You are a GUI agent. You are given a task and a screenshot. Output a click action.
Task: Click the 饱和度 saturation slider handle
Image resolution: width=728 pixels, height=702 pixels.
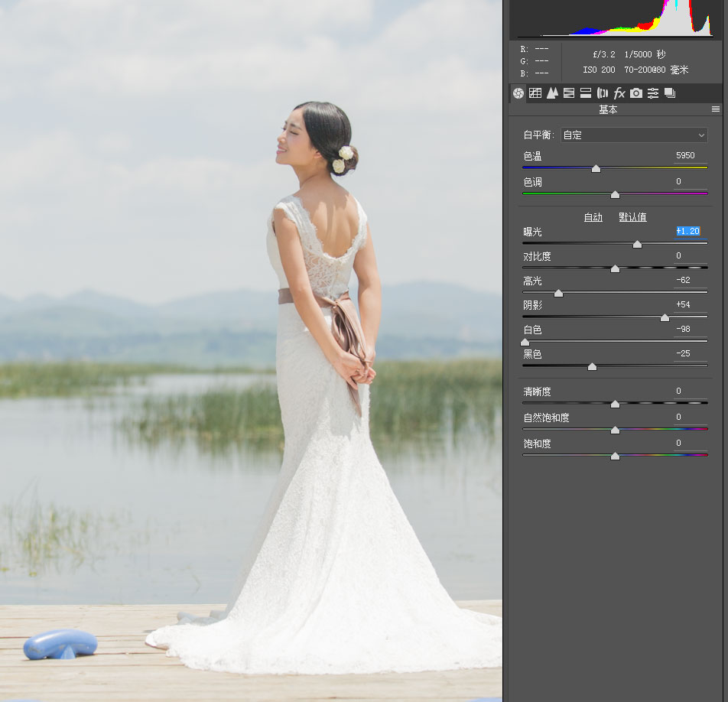(615, 456)
